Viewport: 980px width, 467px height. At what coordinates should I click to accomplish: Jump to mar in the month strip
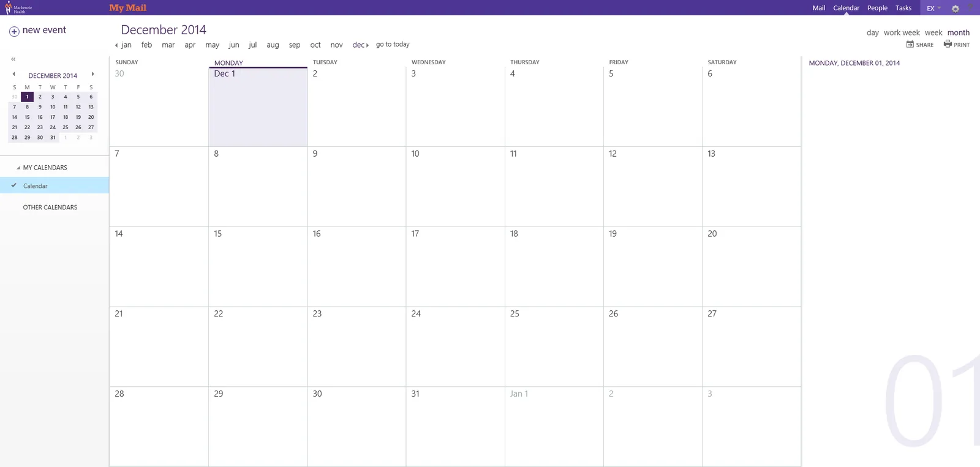pyautogui.click(x=168, y=45)
